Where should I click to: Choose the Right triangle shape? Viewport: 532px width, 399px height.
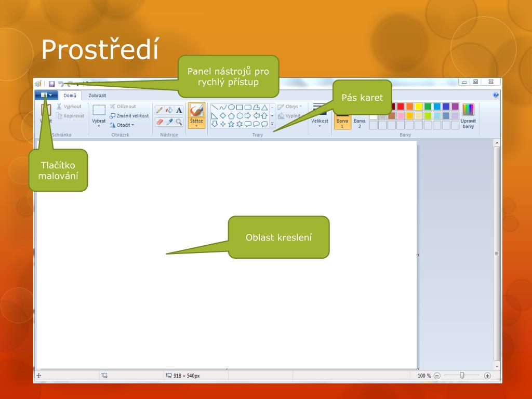(215, 116)
